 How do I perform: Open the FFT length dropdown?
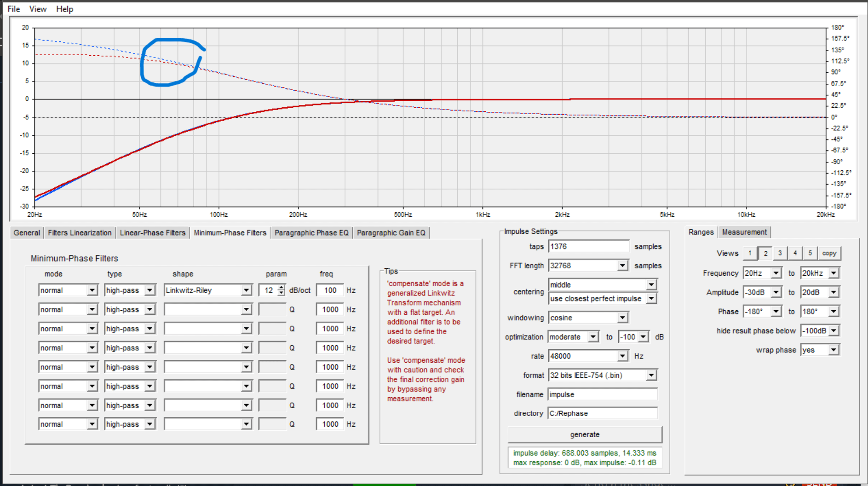click(622, 266)
